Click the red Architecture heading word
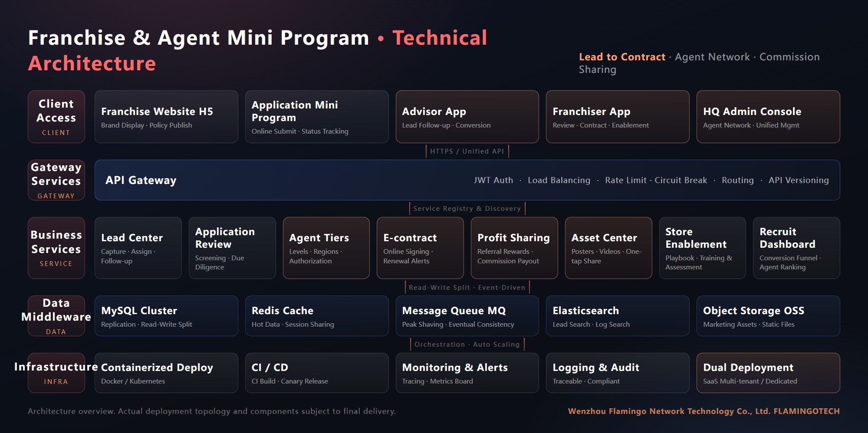This screenshot has height=433, width=868. 92,63
